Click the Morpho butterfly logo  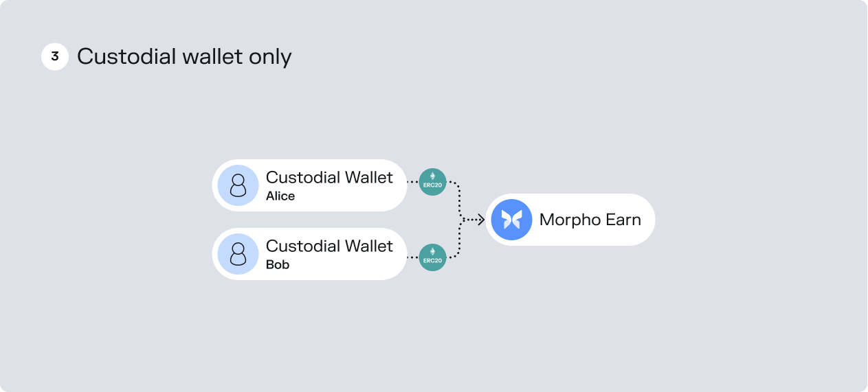(511, 220)
